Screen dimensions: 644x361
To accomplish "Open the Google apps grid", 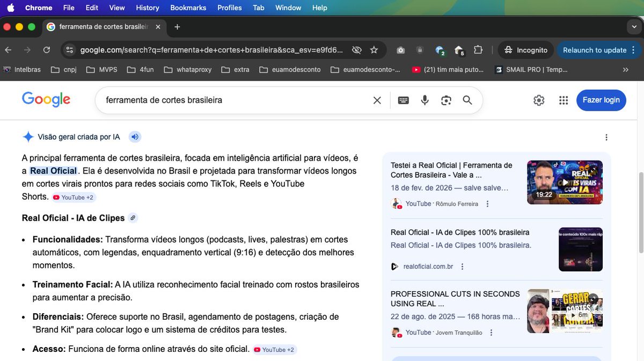I will click(563, 100).
